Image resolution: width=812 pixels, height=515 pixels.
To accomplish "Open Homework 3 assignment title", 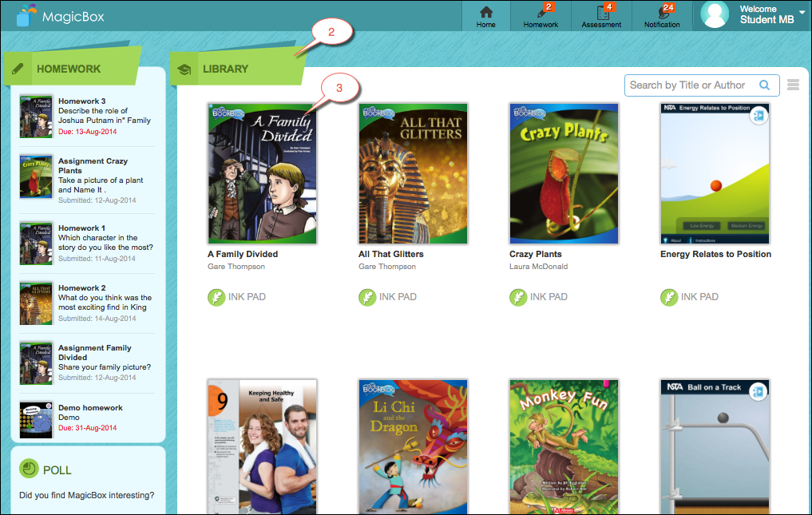I will 81,101.
